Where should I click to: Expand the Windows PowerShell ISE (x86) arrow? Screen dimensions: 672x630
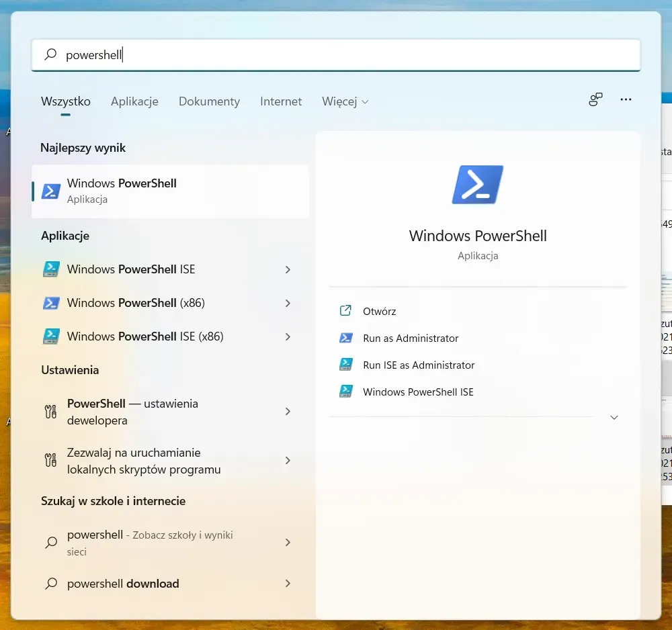coord(288,336)
